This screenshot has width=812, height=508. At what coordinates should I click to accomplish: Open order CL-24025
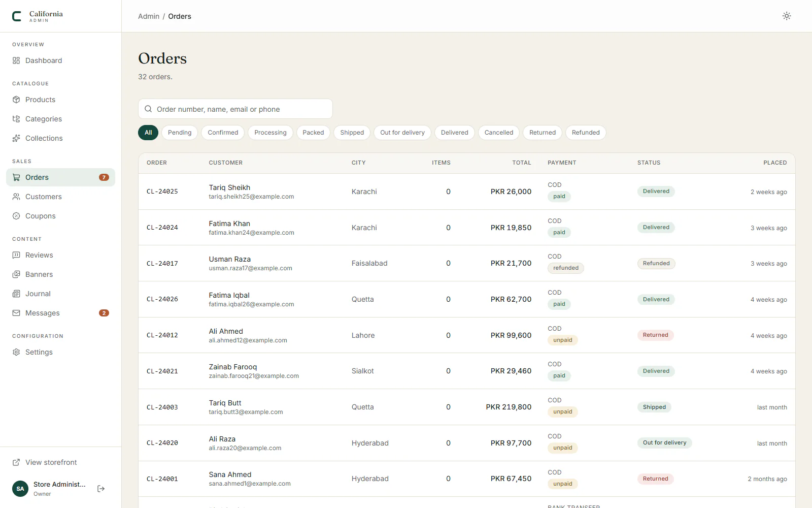[x=162, y=192]
